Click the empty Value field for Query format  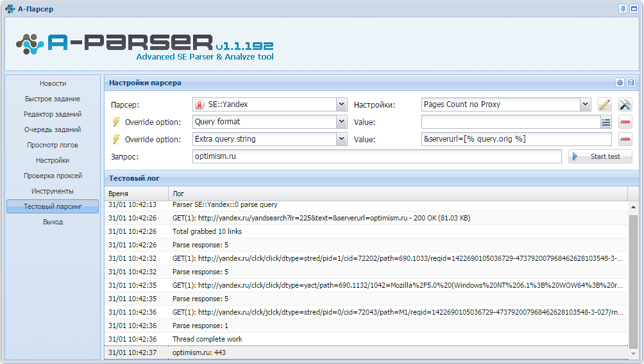pos(511,122)
